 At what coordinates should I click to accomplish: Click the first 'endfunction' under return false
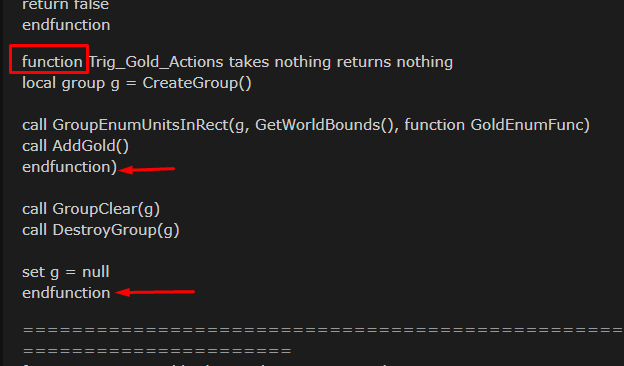66,25
